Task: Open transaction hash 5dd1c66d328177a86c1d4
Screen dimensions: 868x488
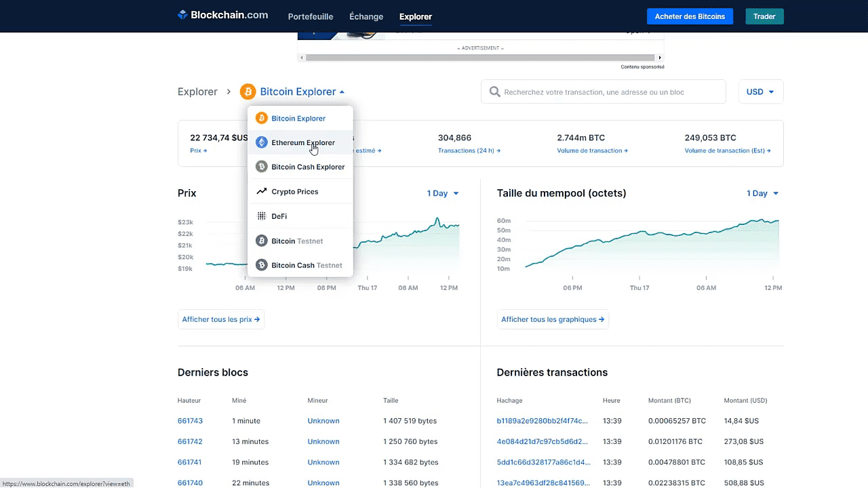Action: 544,462
